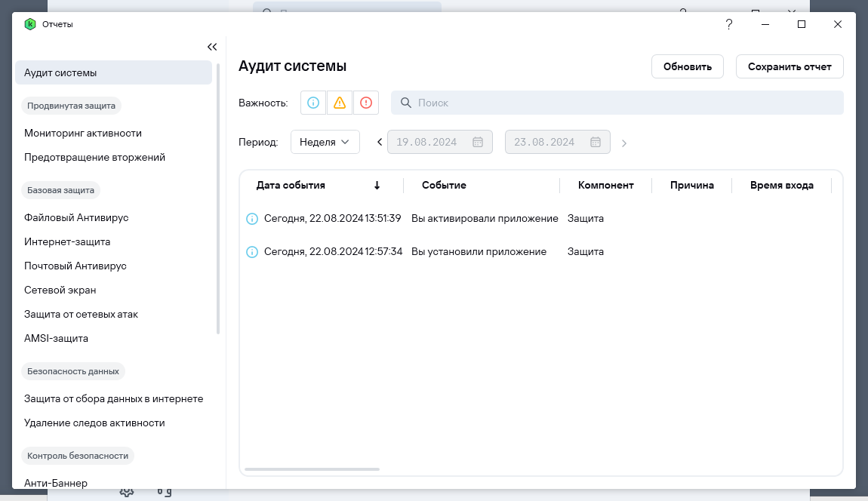
Task: Open the Period dropdown set to Неделя
Action: [325, 142]
